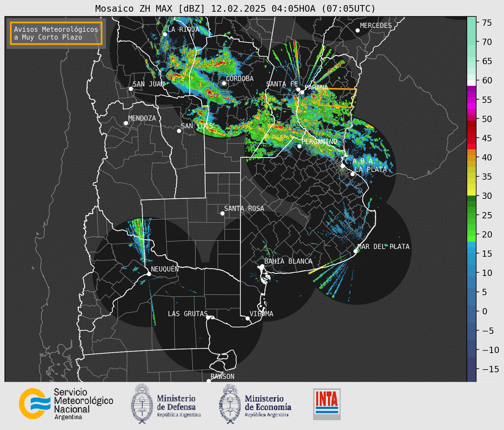Click the Ministerio de Economía emblem
504x430 pixels.
click(x=230, y=404)
